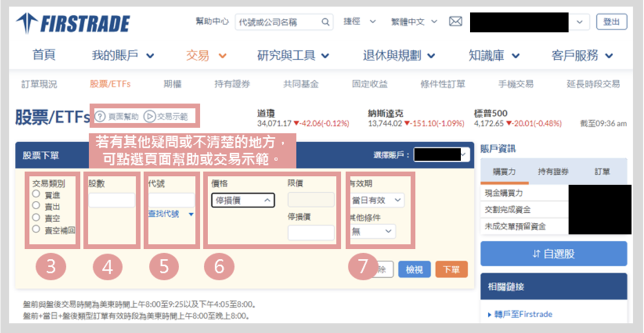644x333 pixels.
Task: Click the 自選股 watchlist button
Action: [x=553, y=254]
